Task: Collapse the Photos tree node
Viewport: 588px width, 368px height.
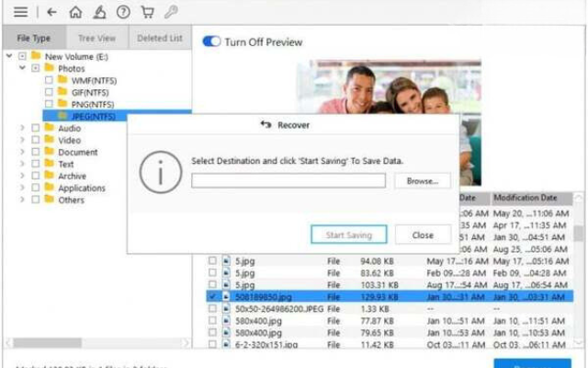Action: 22,68
